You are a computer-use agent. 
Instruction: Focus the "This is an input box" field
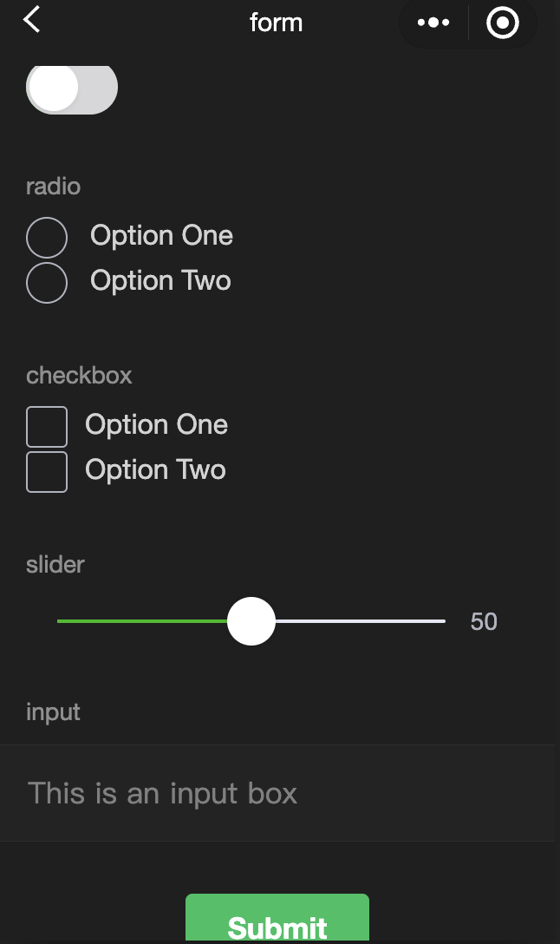[277, 793]
